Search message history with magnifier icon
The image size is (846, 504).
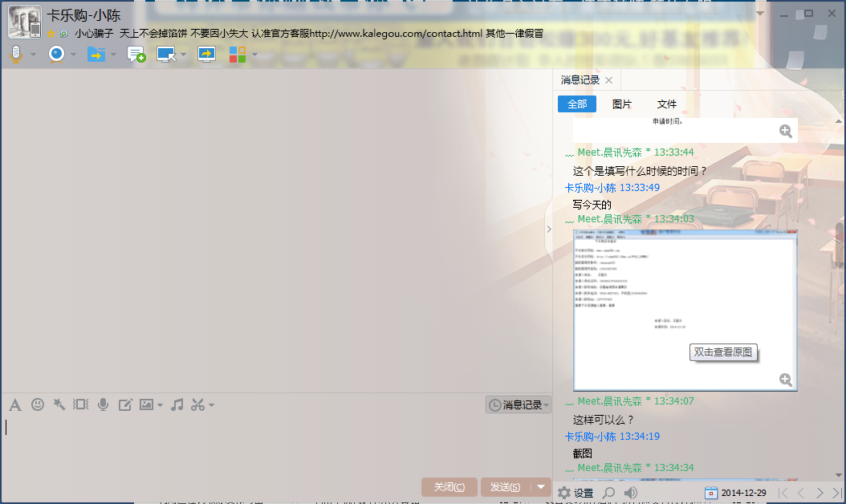[x=609, y=493]
